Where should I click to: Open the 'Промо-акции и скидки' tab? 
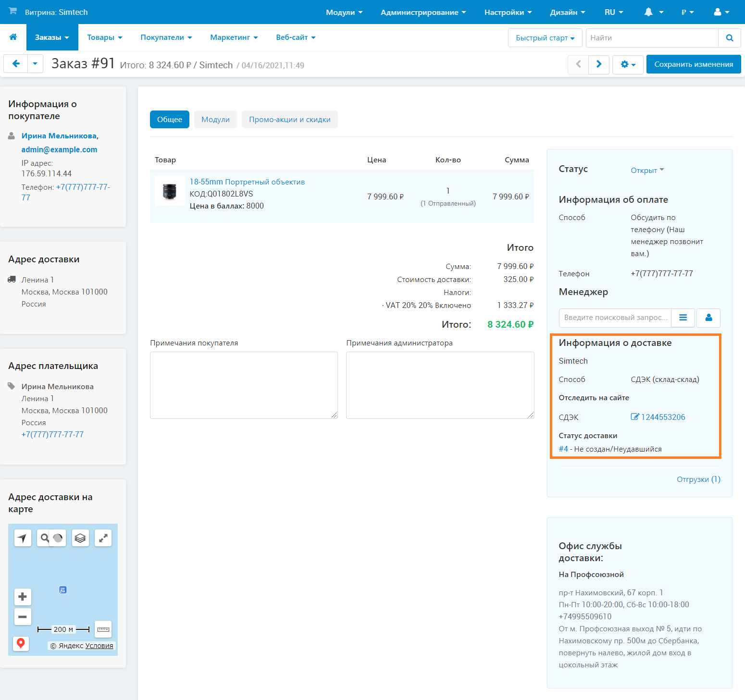tap(289, 120)
